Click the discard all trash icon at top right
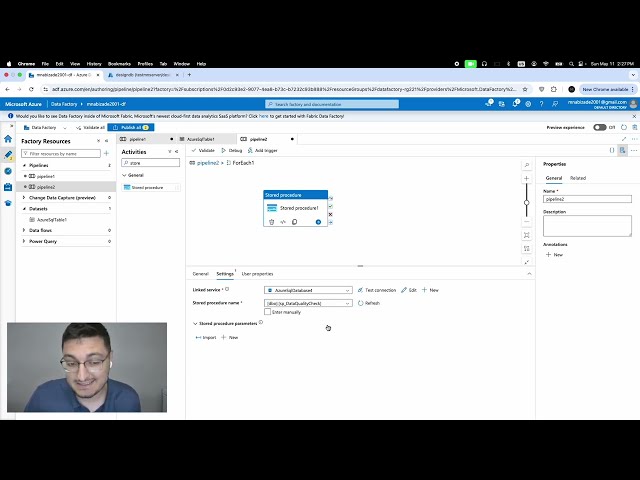This screenshot has height=480, width=640. click(635, 127)
